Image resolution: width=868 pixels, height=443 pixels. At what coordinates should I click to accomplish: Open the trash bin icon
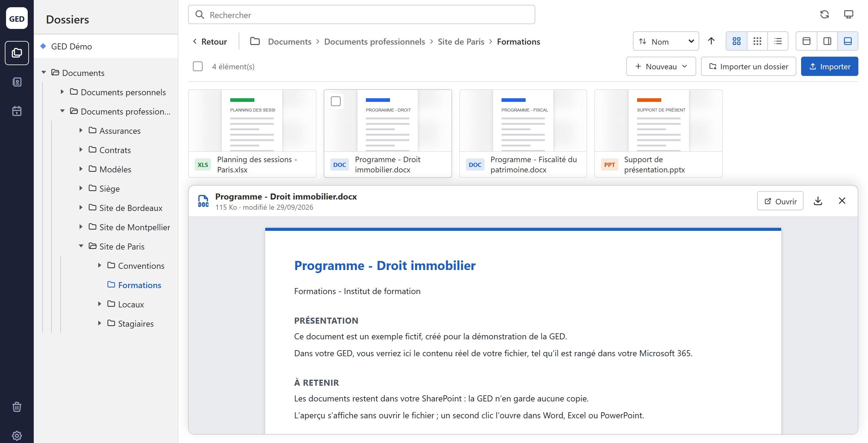tap(17, 407)
